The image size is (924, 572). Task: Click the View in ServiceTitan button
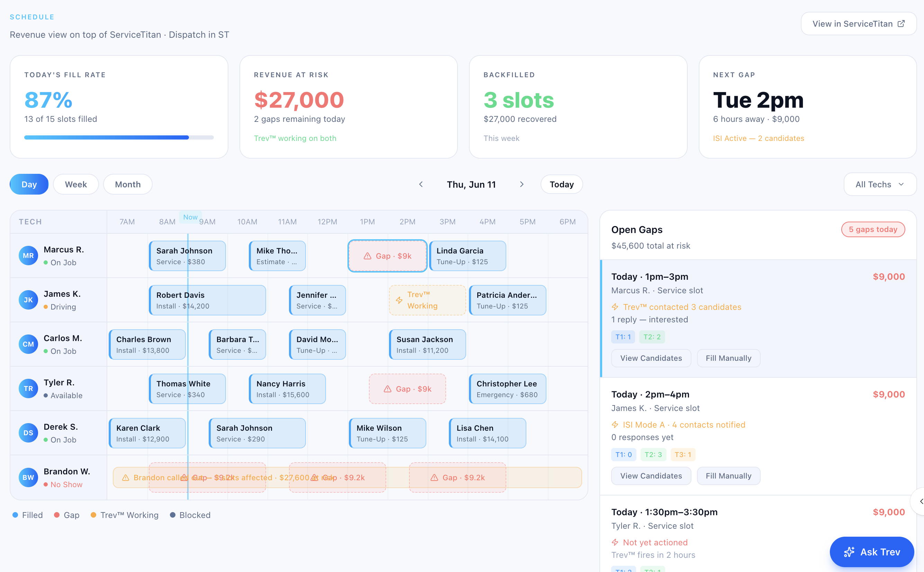[x=858, y=24]
